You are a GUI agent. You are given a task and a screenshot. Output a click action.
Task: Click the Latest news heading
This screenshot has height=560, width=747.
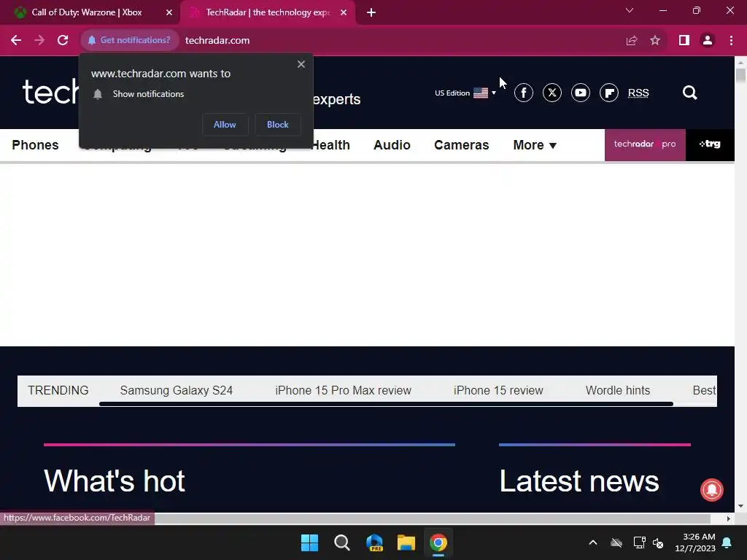click(x=579, y=481)
